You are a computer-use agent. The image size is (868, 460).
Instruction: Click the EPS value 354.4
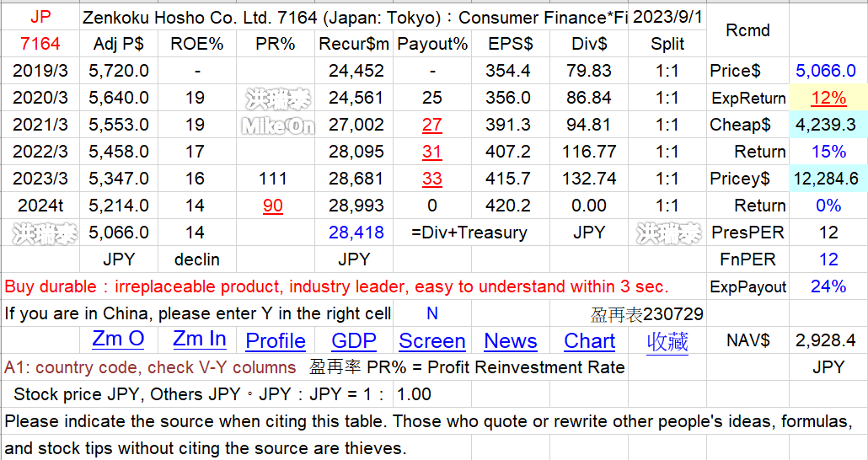(x=507, y=71)
